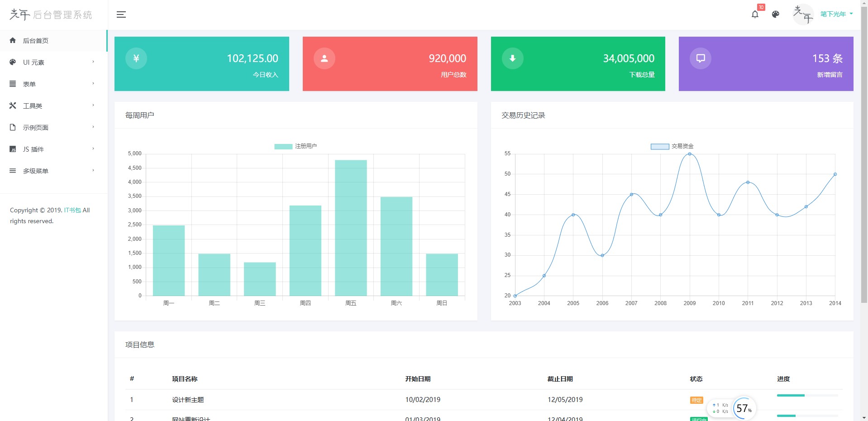Click the user avatar image in header

(803, 14)
